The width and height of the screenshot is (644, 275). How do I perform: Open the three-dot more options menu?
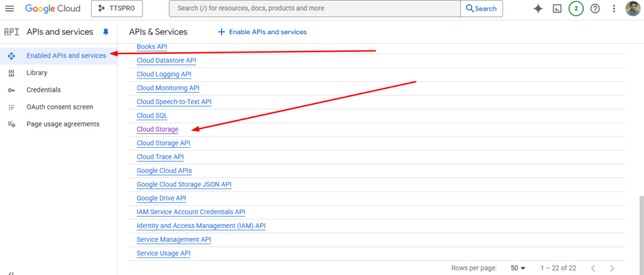[614, 9]
